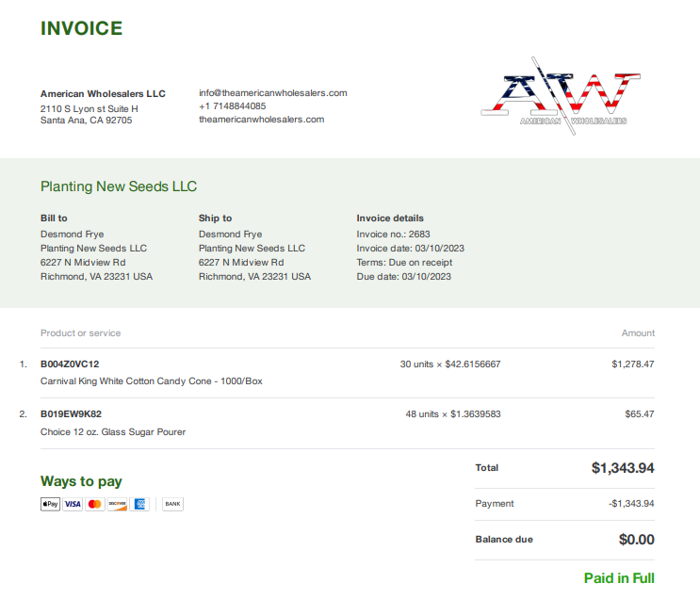Click 6227 N Midview Rd under Bill to
Image resolution: width=700 pixels, height=615 pixels.
(x=83, y=263)
